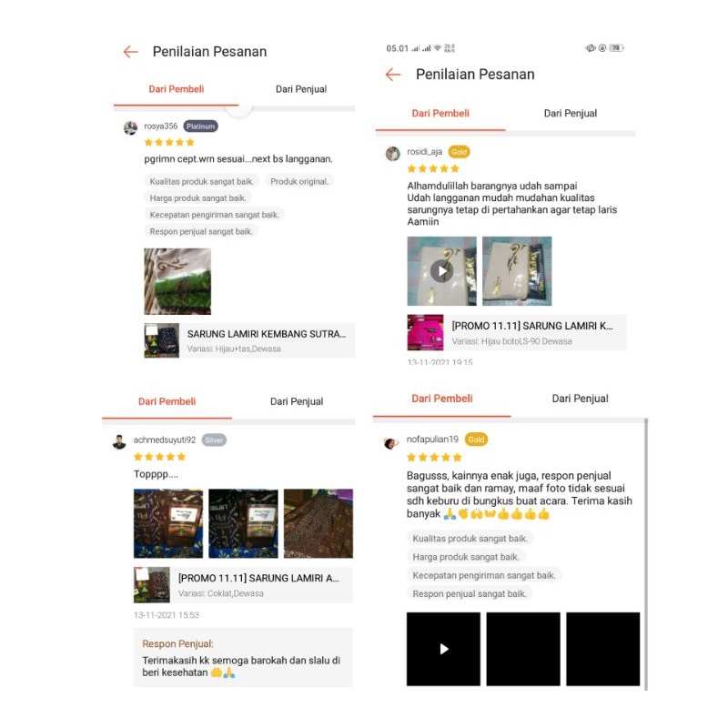The width and height of the screenshot is (728, 728).
Task: Open the SARUNG LAMIRI KEMBANG SUTRA product link
Action: 249,340
